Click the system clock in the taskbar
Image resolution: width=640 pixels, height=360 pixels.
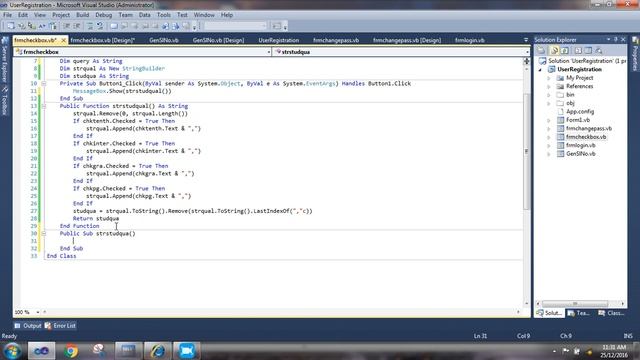(614, 351)
